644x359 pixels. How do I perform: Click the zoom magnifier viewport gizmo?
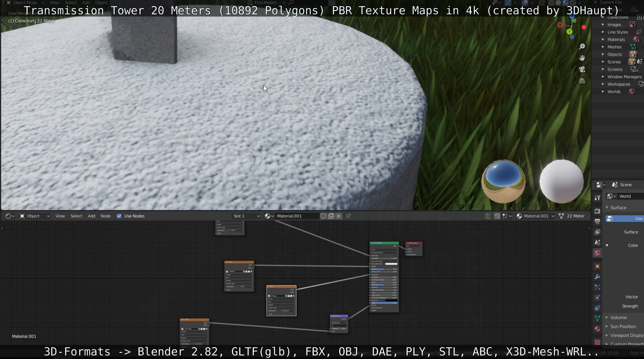tap(582, 46)
